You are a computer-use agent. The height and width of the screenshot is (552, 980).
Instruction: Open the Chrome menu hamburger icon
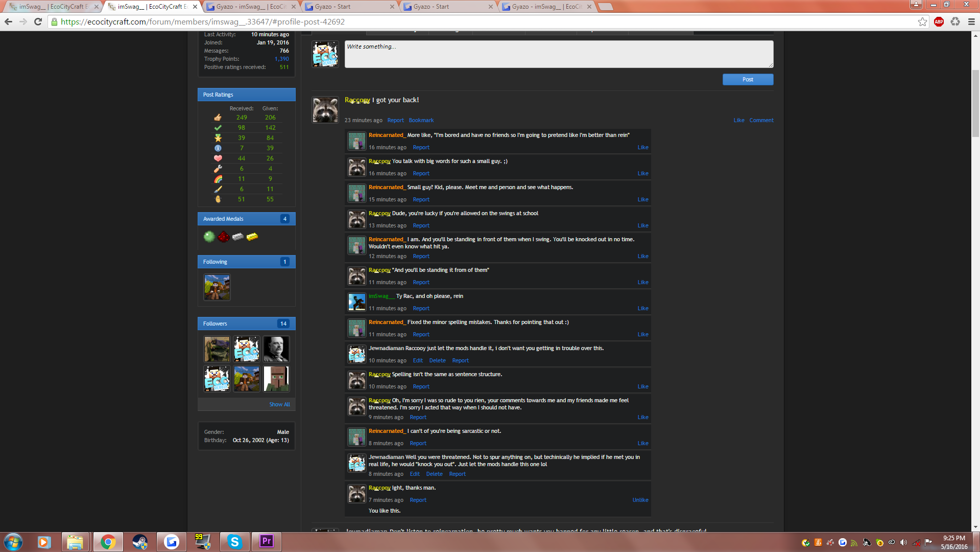[971, 21]
